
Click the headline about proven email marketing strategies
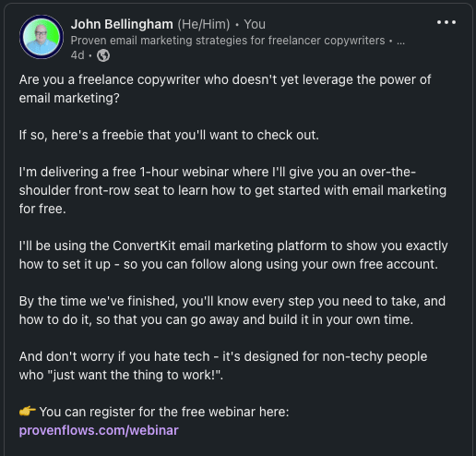pyautogui.click(x=228, y=41)
